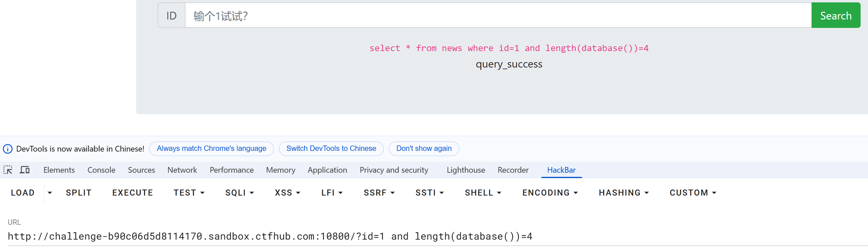Open the SQLI dropdown menu
Viewport: 868px width, 249px height.
pyautogui.click(x=239, y=193)
